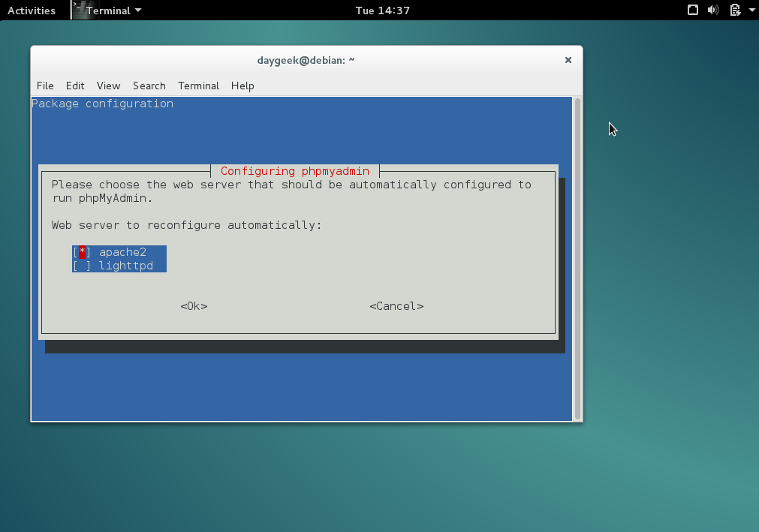This screenshot has width=759, height=532.
Task: Select the lighttpd list entry label
Action: 126,266
